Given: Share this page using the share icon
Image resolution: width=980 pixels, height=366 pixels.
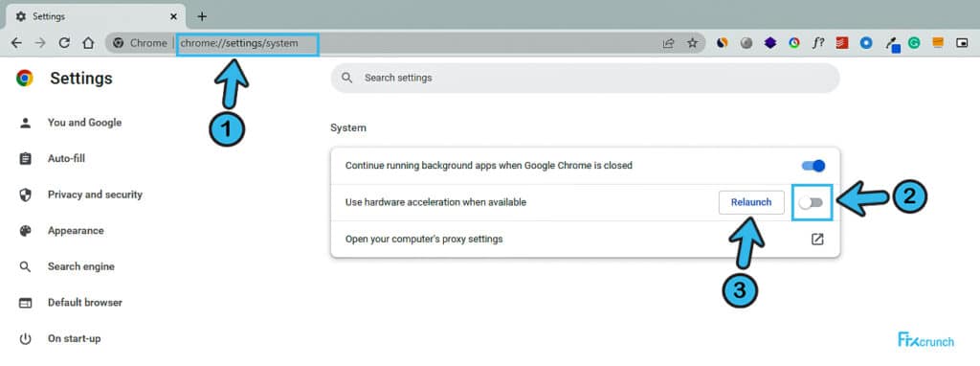Looking at the screenshot, I should [669, 43].
